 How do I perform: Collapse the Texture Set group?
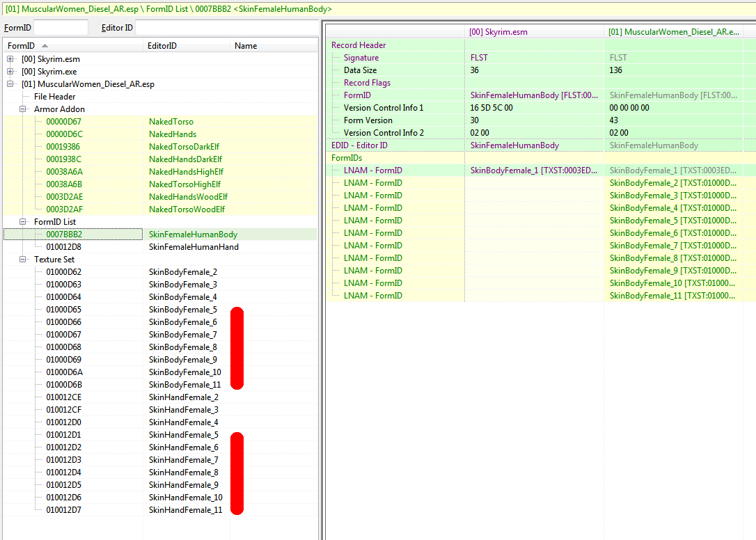pos(23,260)
